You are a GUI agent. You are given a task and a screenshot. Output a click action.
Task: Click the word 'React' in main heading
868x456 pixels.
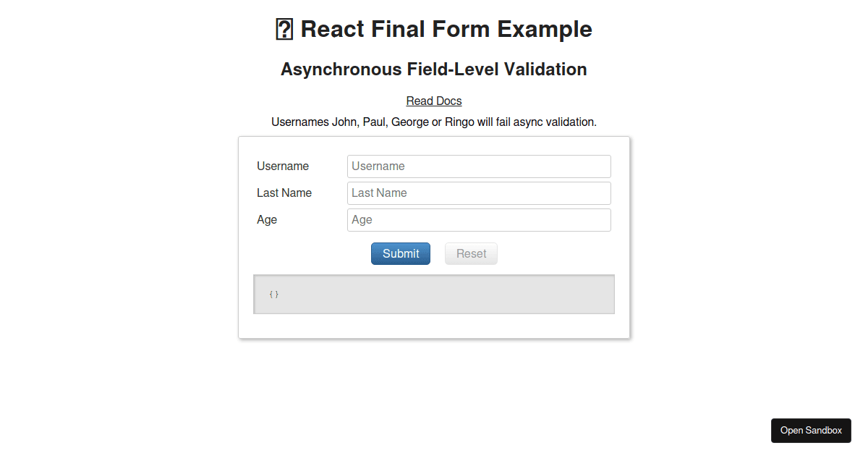[x=333, y=30]
